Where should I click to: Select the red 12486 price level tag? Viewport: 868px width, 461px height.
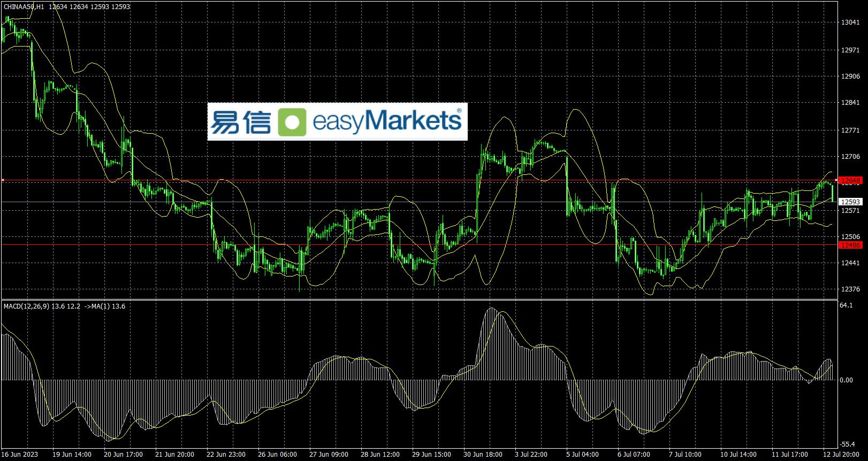pyautogui.click(x=850, y=245)
